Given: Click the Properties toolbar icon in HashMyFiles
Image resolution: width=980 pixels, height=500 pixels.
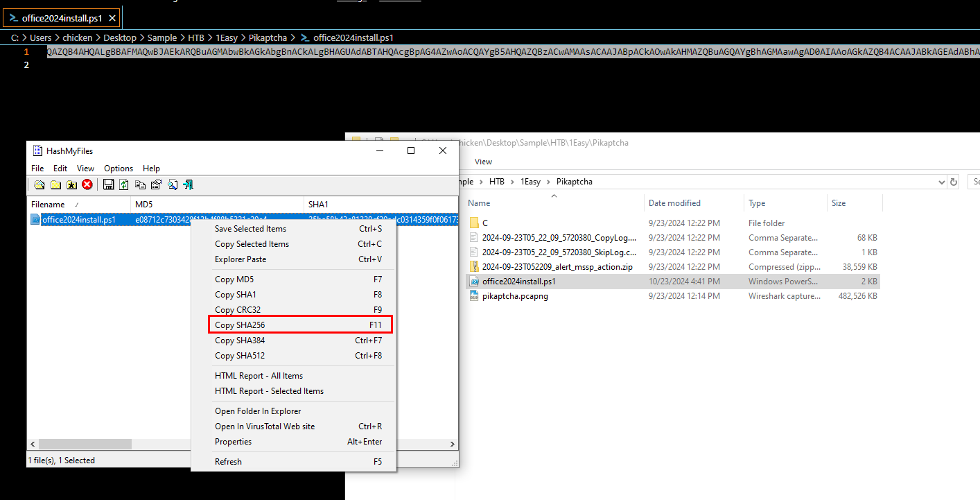Looking at the screenshot, I should [x=156, y=184].
